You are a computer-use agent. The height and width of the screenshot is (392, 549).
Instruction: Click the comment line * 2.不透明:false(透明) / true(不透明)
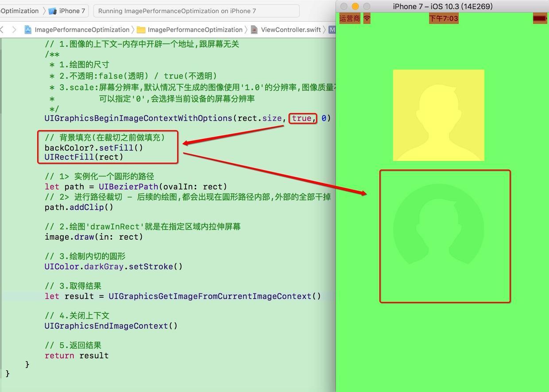[x=133, y=76]
